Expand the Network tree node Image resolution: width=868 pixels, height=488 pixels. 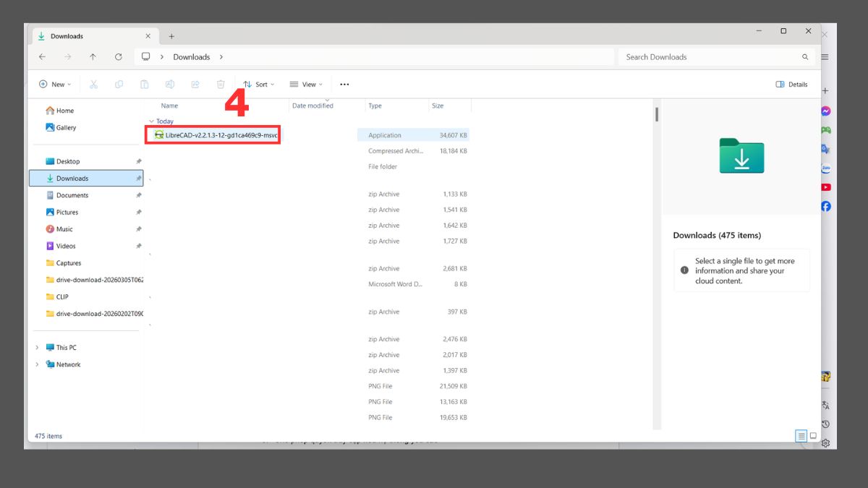pyautogui.click(x=37, y=364)
